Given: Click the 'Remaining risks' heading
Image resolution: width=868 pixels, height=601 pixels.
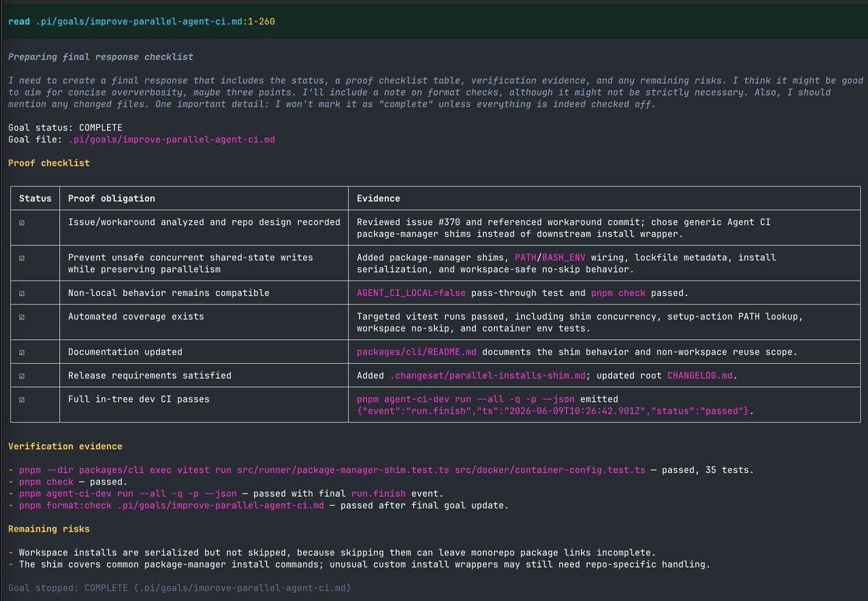Looking at the screenshot, I should pos(48,529).
